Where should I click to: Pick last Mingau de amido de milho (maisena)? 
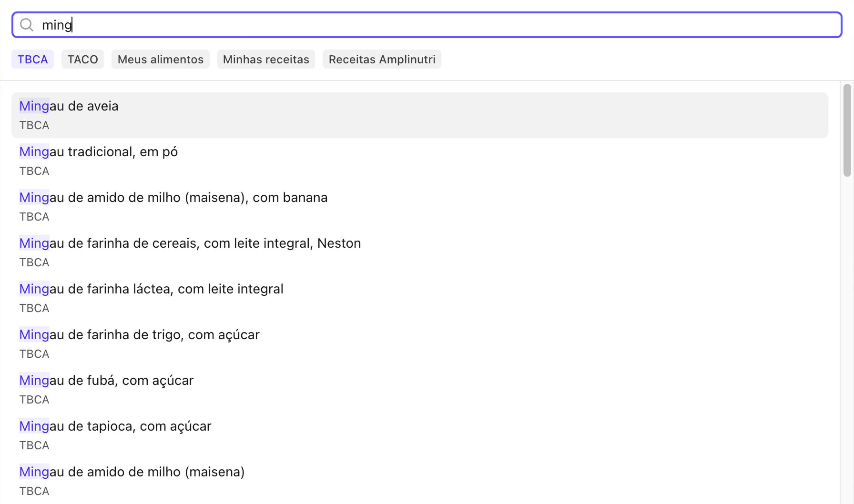tap(419, 481)
